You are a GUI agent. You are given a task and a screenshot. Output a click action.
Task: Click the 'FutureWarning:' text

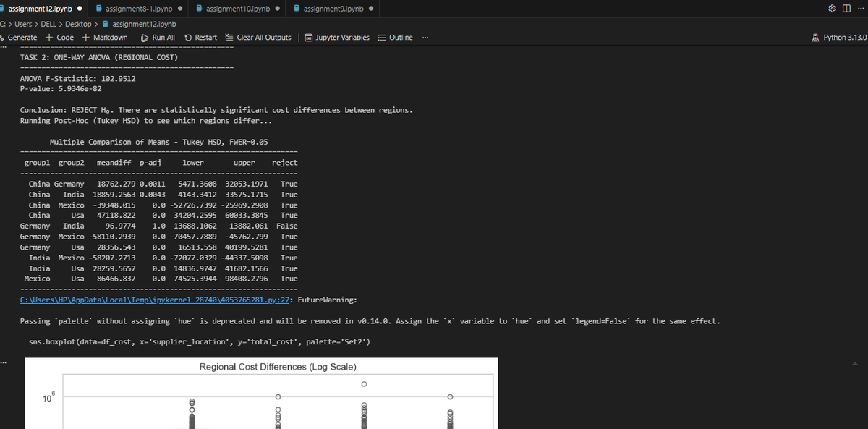pyautogui.click(x=327, y=300)
